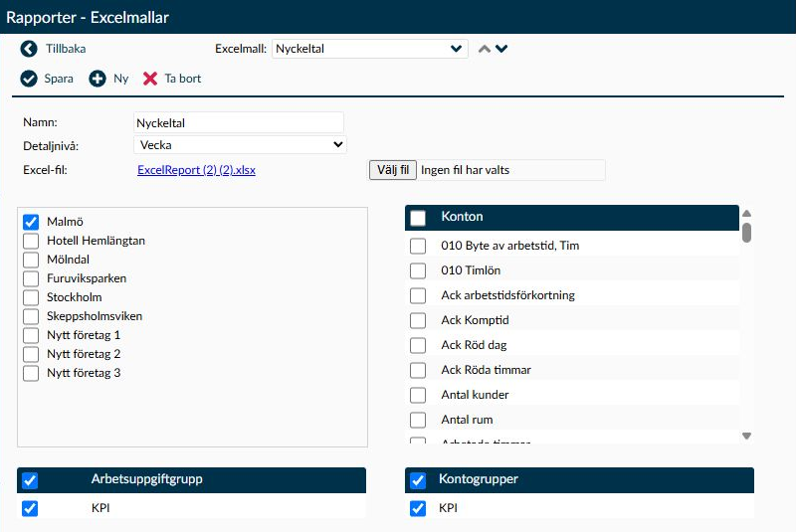
Task: Check the Nytt företag 2 checkbox
Action: pyautogui.click(x=31, y=354)
